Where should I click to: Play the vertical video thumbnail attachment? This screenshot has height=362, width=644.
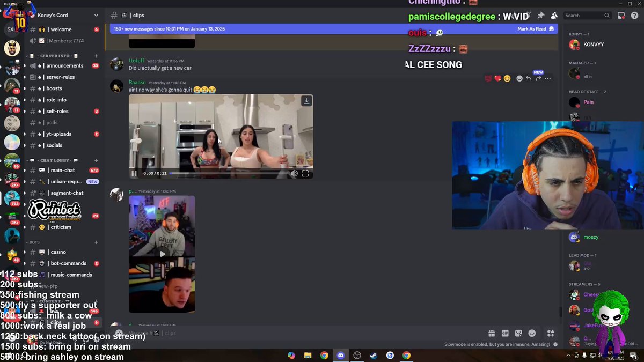pyautogui.click(x=162, y=254)
